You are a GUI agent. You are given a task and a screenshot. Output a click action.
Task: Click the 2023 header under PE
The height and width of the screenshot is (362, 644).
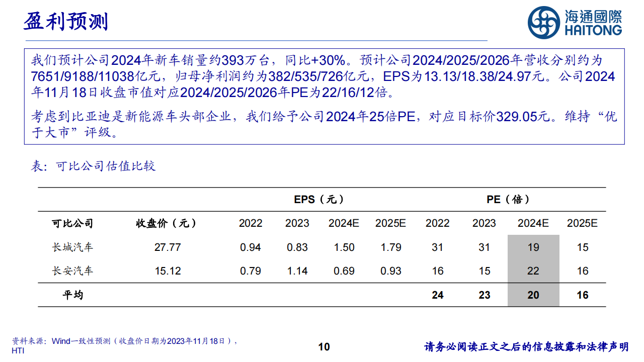484,223
